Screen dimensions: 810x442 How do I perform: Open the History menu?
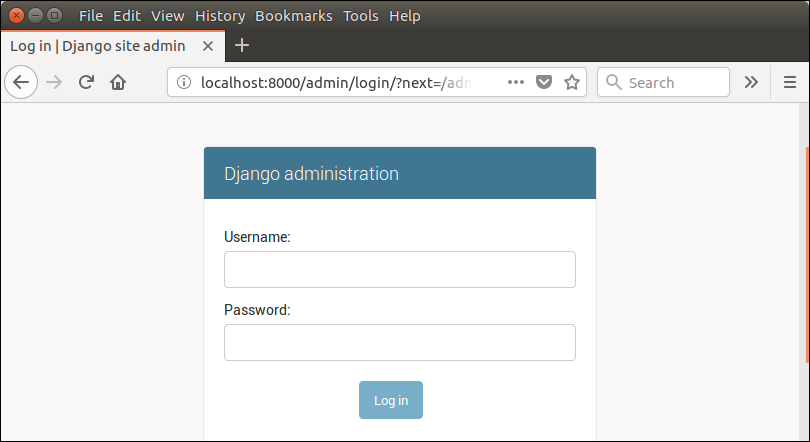(220, 16)
